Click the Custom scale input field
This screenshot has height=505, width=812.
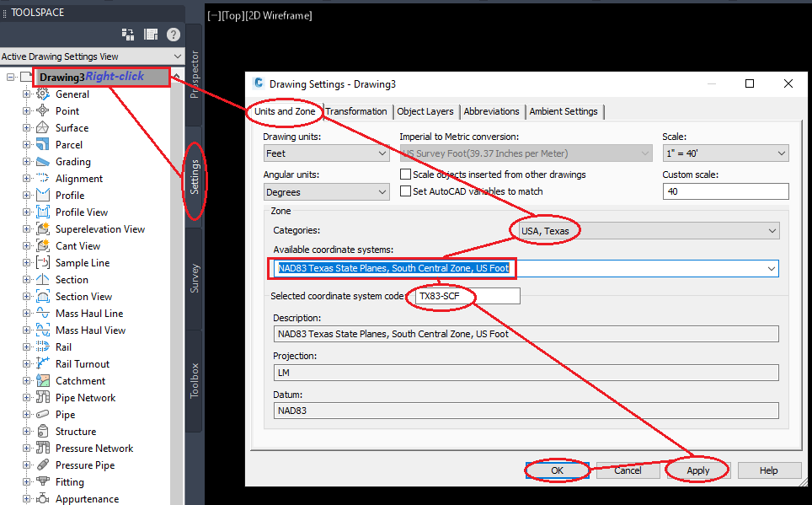pos(725,191)
